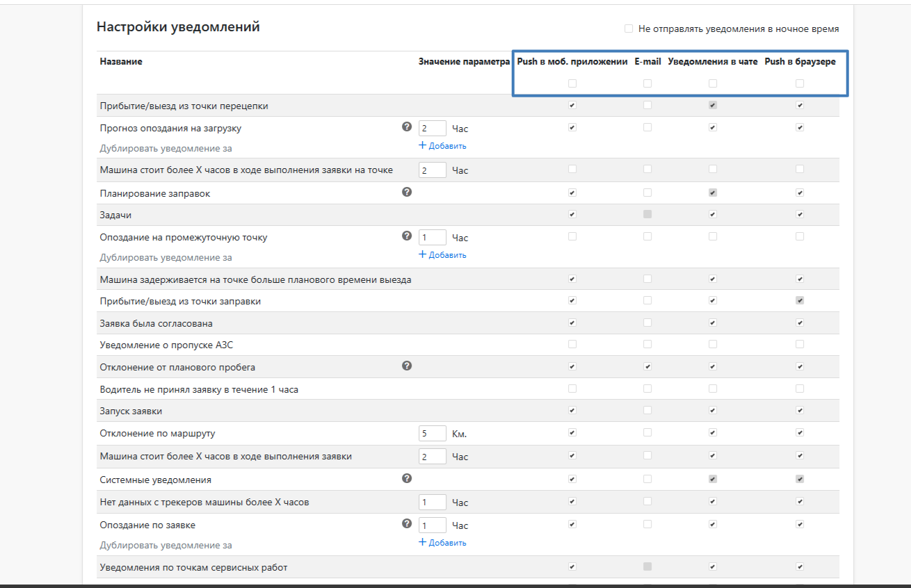
Task: Open help tooltip for Системные уведомления
Action: click(407, 478)
